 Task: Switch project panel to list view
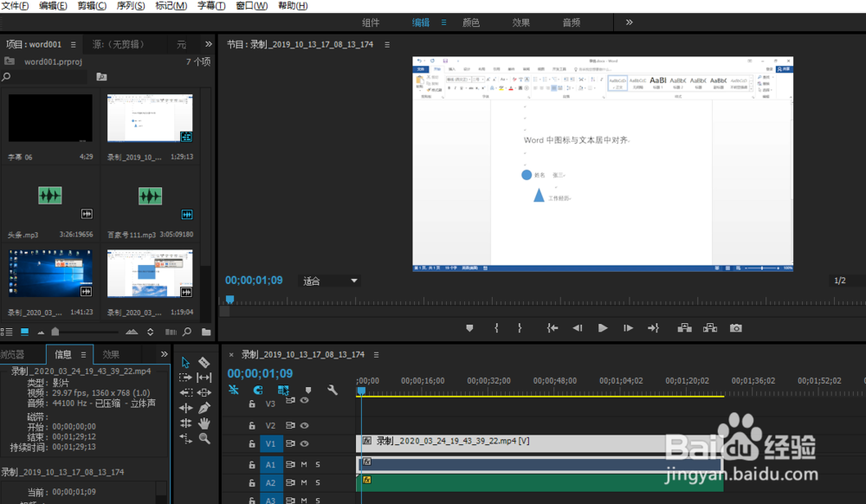pyautogui.click(x=7, y=332)
